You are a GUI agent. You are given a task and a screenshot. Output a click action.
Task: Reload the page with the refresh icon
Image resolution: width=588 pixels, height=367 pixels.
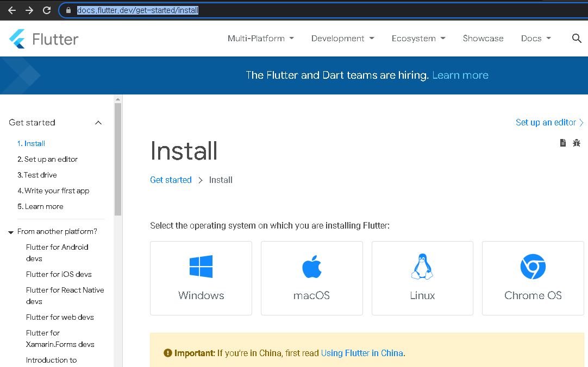47,10
